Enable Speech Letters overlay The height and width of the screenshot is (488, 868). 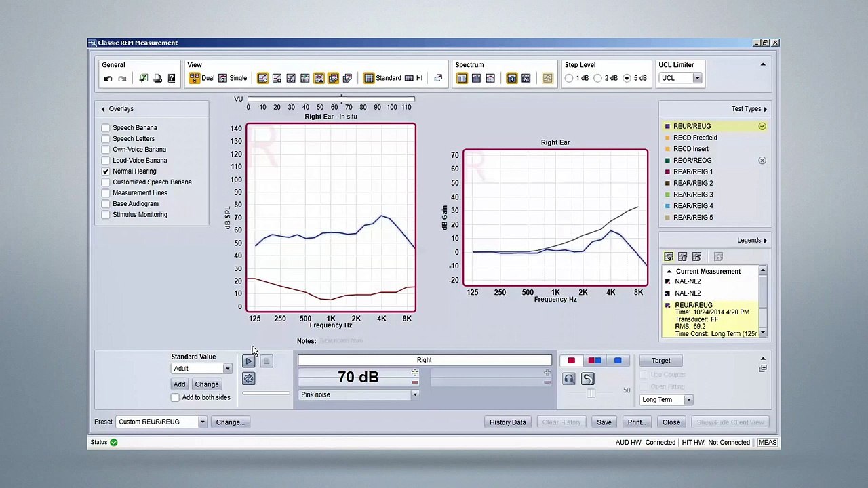pyautogui.click(x=106, y=139)
